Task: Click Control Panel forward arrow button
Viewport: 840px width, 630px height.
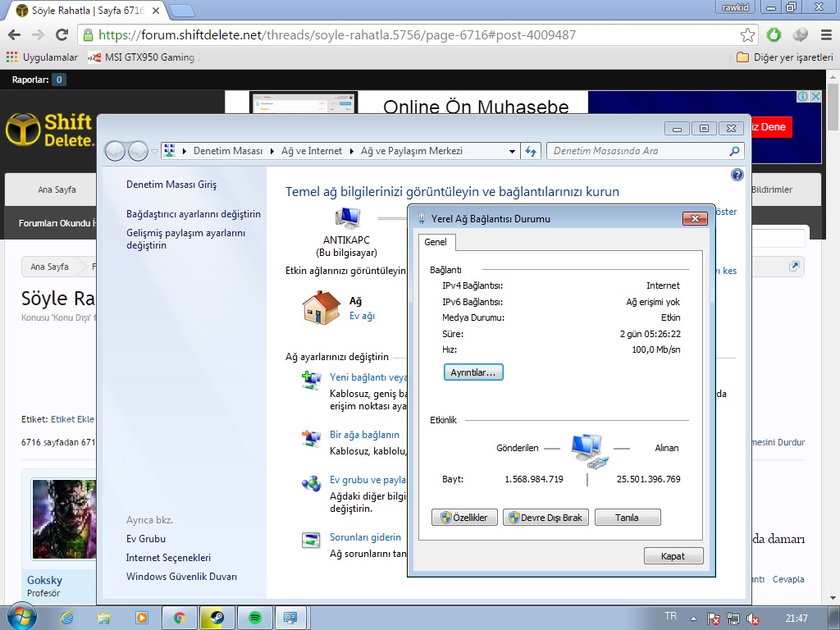Action: click(138, 151)
